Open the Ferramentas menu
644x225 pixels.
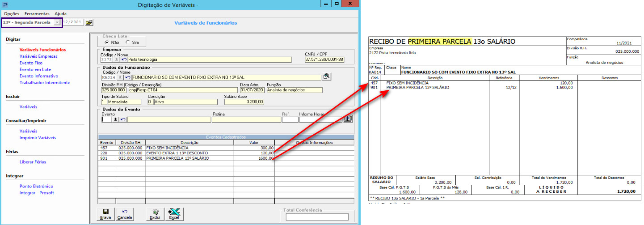point(37,14)
